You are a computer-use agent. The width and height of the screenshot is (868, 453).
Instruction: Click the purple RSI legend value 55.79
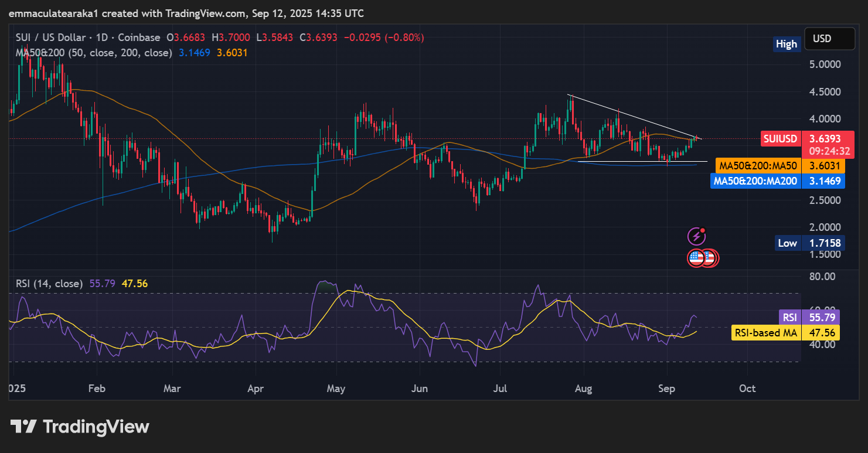pos(103,284)
